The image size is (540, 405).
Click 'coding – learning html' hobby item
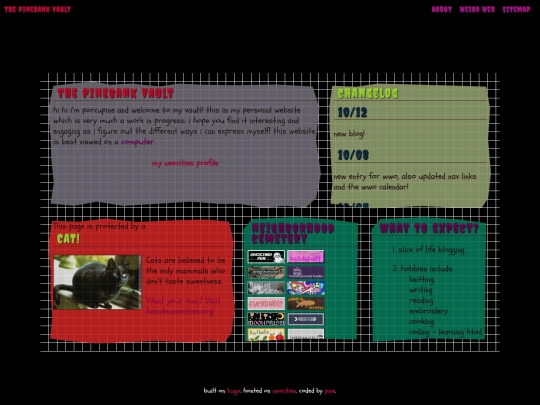(x=446, y=332)
